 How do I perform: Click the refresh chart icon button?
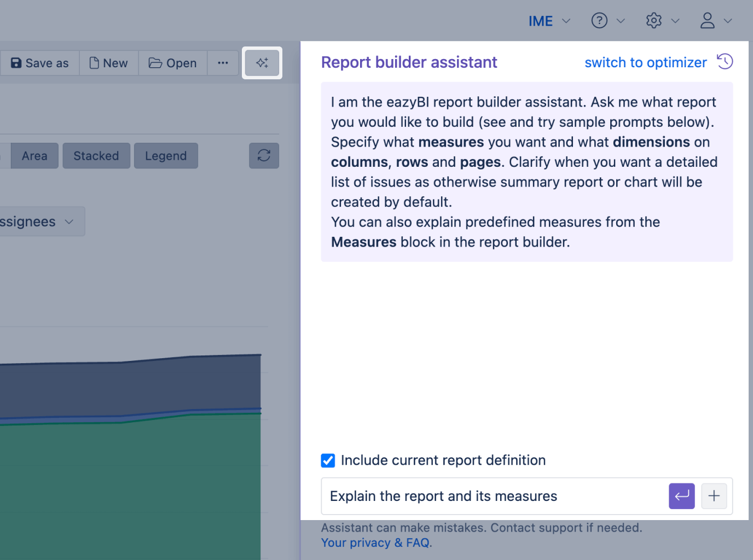(x=264, y=156)
